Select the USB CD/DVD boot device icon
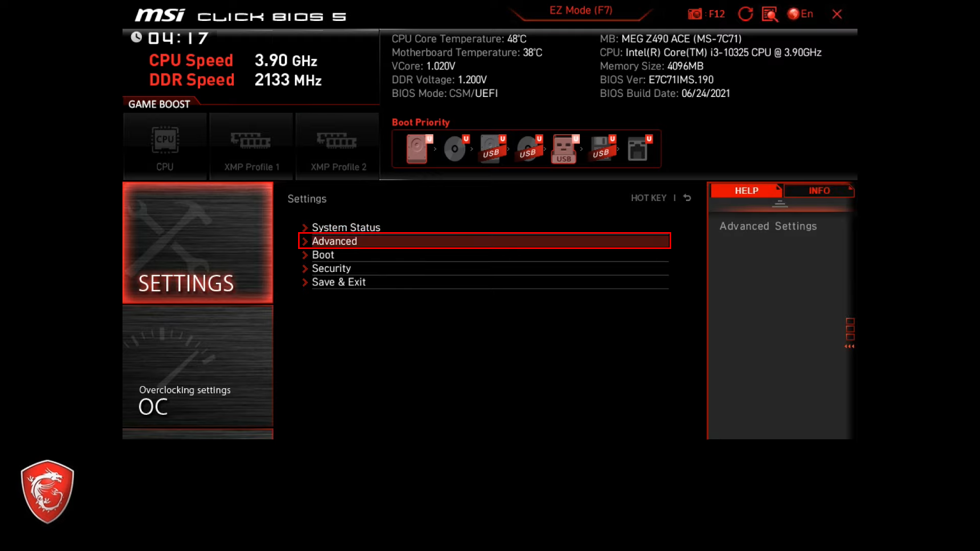Image resolution: width=980 pixels, height=551 pixels. [x=529, y=149]
